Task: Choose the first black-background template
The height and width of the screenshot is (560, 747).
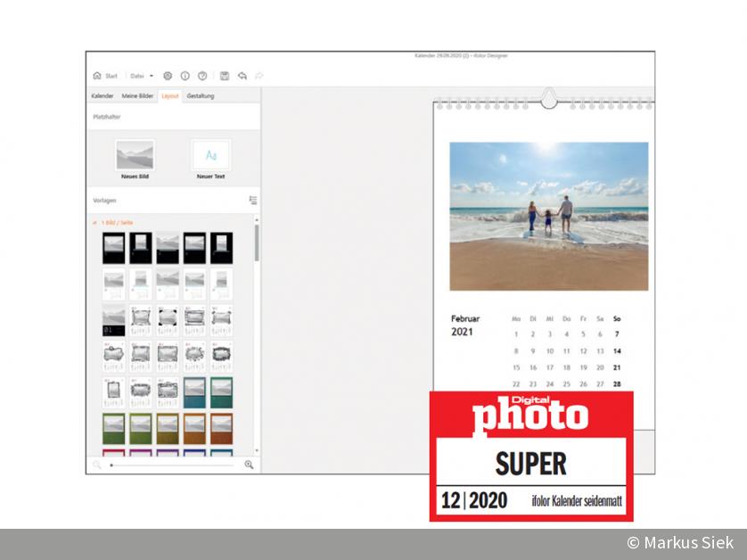Action: point(114,248)
